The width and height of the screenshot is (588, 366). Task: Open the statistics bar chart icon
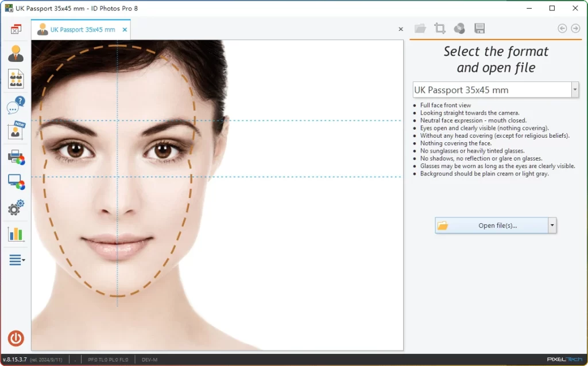click(16, 234)
